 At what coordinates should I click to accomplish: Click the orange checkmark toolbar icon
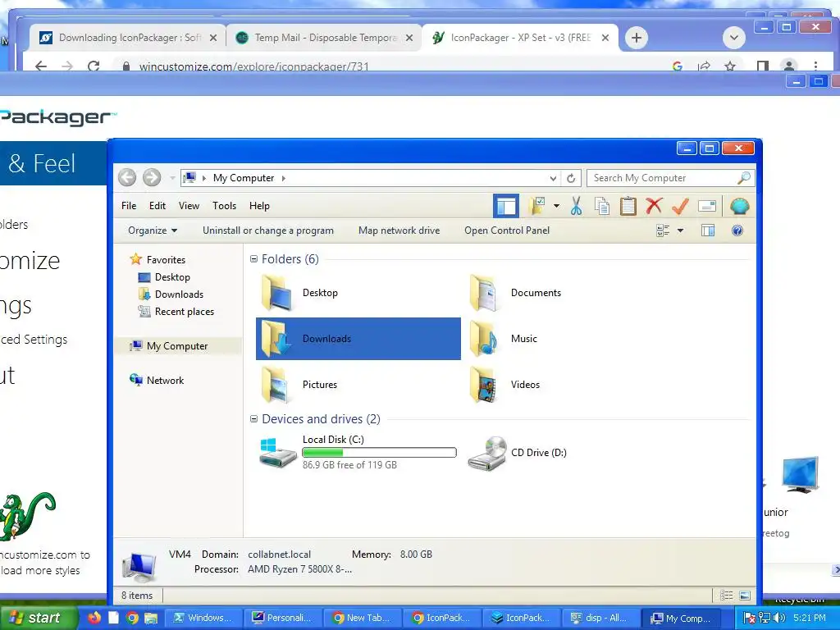(x=680, y=206)
